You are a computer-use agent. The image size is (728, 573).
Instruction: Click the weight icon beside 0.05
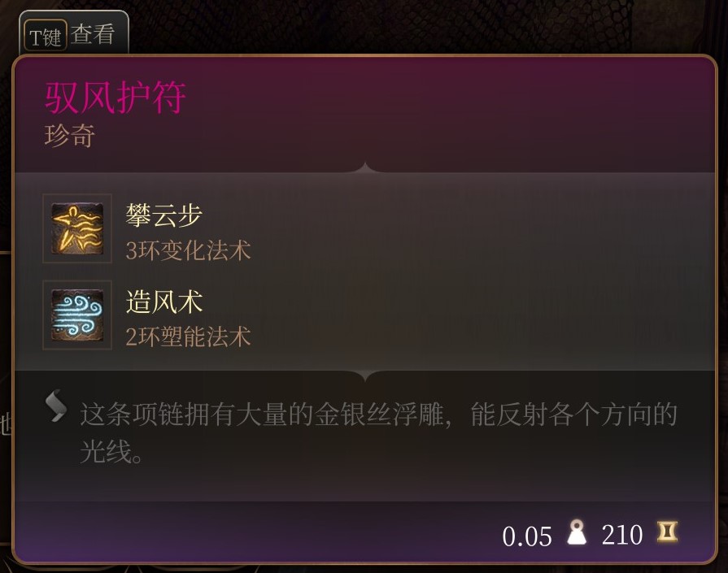pyautogui.click(x=577, y=532)
